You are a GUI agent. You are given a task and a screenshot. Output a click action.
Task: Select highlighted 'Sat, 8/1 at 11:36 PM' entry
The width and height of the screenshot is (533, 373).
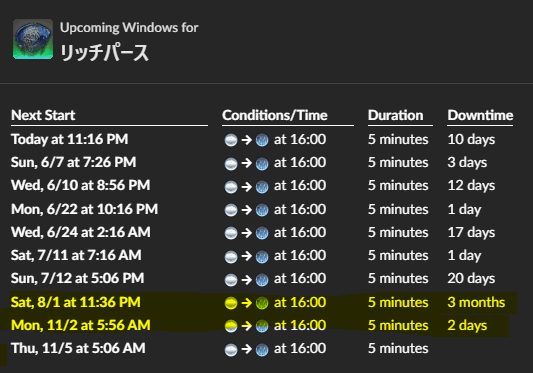(75, 302)
